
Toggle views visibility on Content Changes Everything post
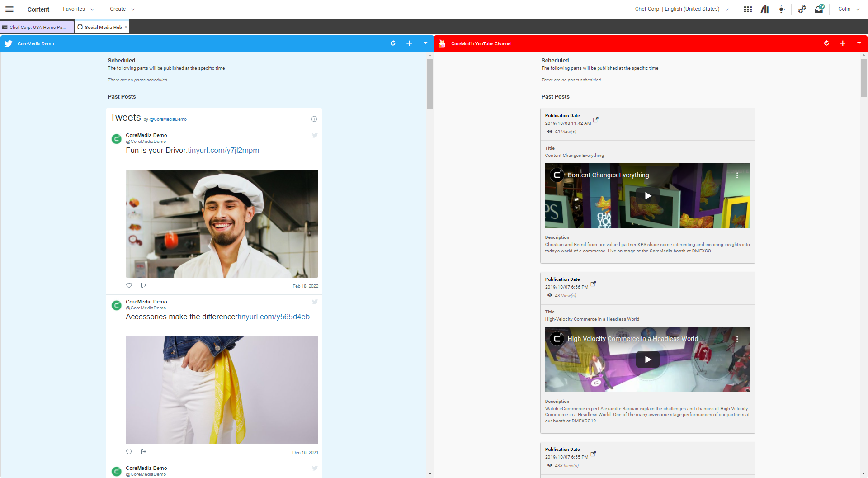549,132
